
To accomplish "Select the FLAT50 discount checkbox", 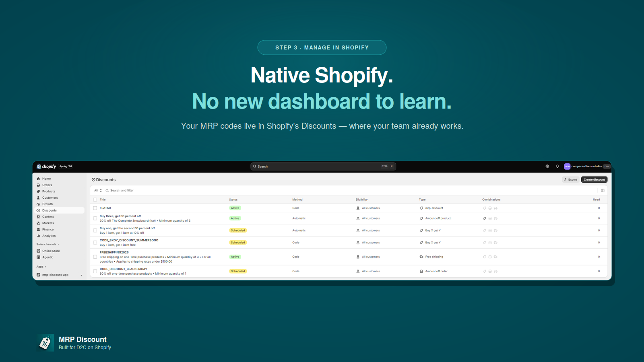I will [x=95, y=208].
